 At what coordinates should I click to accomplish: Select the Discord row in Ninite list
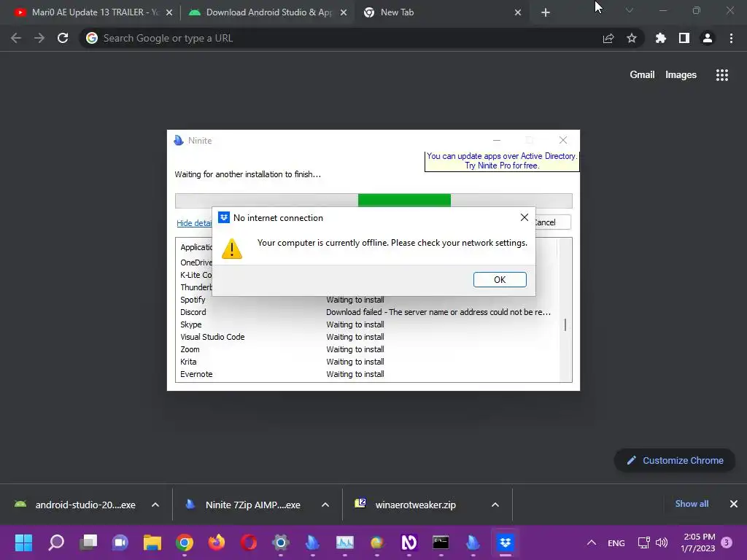point(366,312)
